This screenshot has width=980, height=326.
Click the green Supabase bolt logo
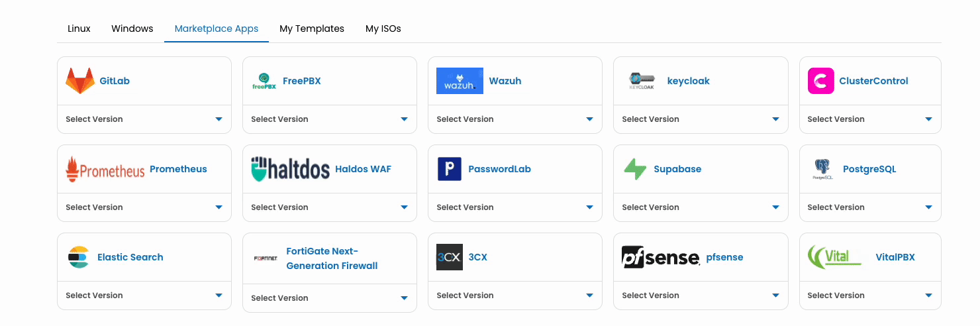tap(635, 169)
